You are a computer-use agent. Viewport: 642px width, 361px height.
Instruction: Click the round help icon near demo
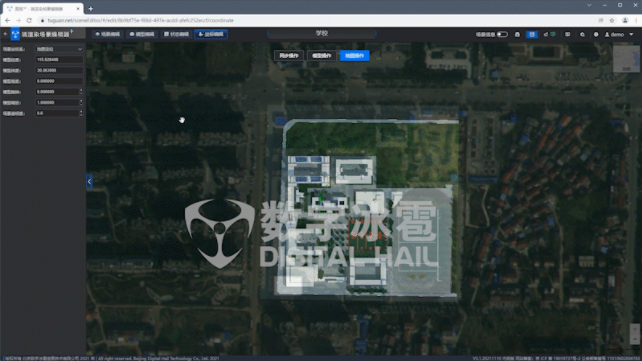tap(596, 34)
